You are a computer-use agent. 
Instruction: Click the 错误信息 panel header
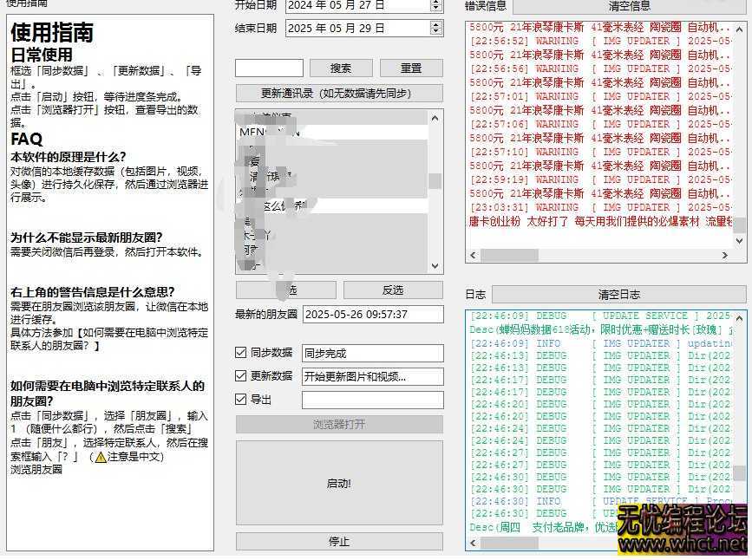486,8
